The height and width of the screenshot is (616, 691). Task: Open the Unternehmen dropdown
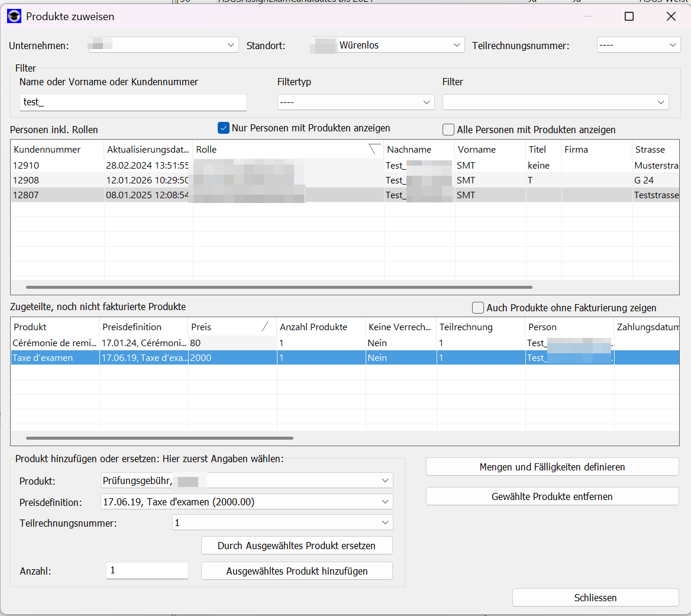[x=163, y=45]
